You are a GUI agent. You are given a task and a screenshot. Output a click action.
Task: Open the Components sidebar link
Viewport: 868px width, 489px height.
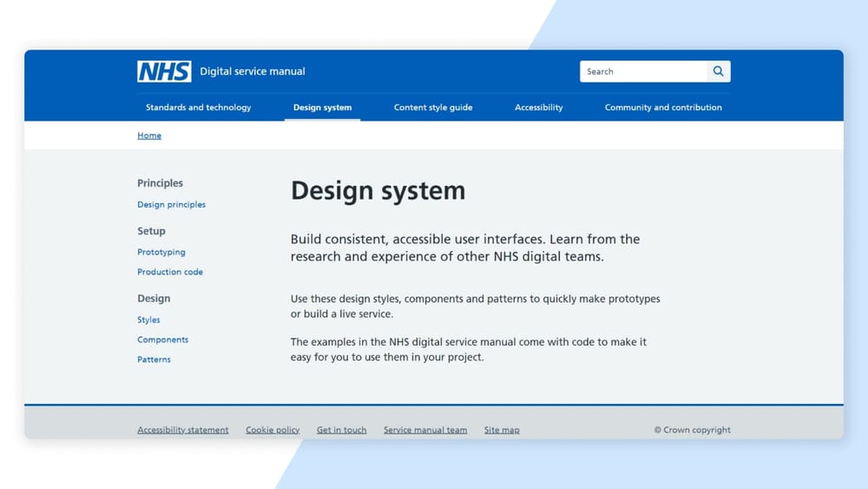point(162,340)
